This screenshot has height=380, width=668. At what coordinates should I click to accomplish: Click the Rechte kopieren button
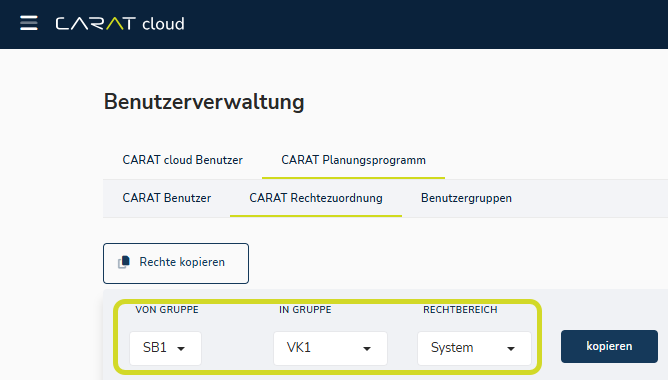[x=176, y=263]
